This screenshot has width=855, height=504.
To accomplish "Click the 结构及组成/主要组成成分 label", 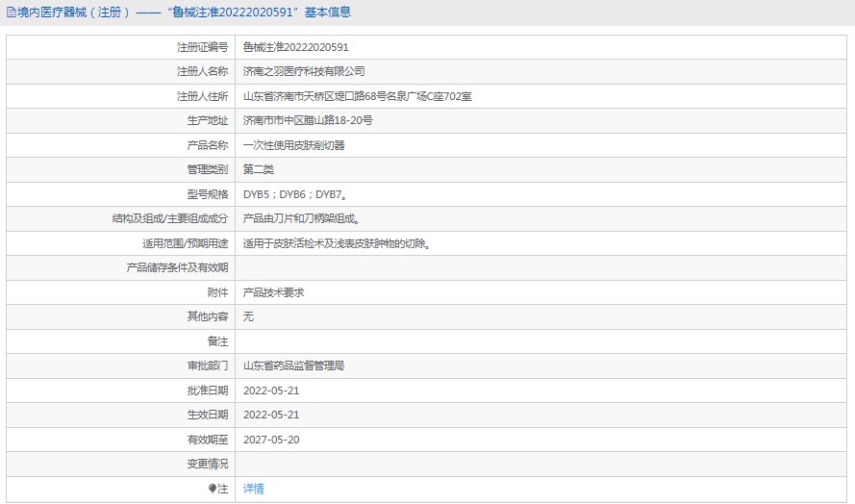I will pyautogui.click(x=170, y=218).
